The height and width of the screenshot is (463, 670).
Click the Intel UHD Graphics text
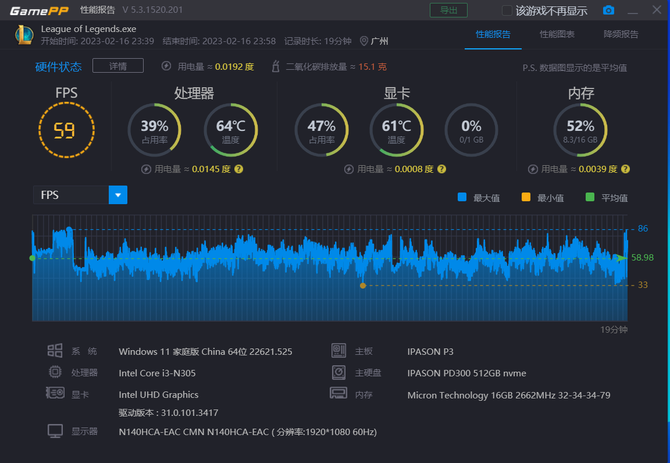(x=158, y=394)
